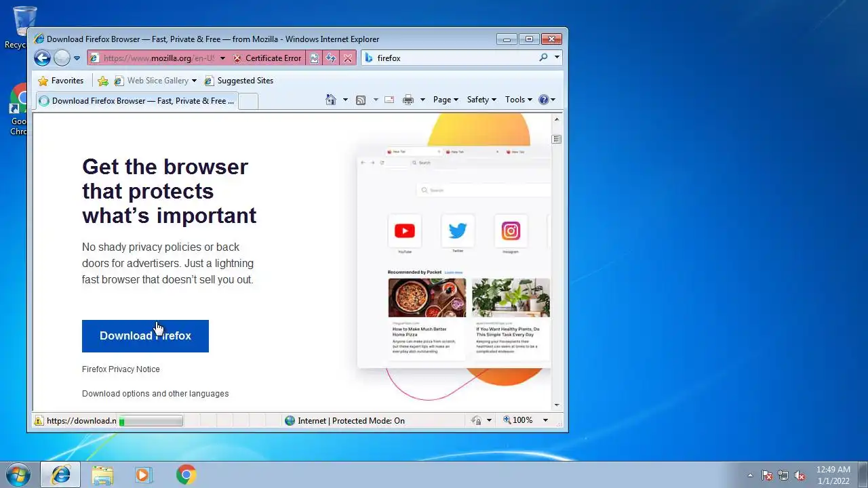
Task: Toggle the Compatibility View icon
Action: pyautogui.click(x=314, y=58)
